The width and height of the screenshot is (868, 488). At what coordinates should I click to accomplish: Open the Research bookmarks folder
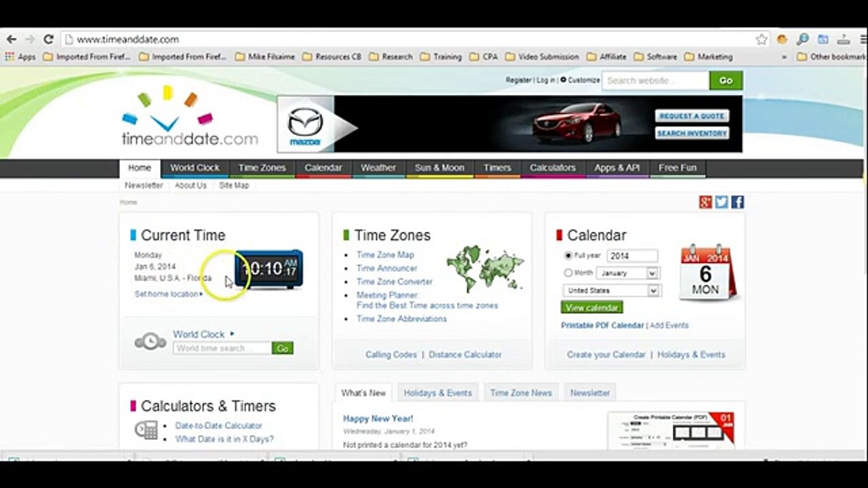(x=391, y=57)
